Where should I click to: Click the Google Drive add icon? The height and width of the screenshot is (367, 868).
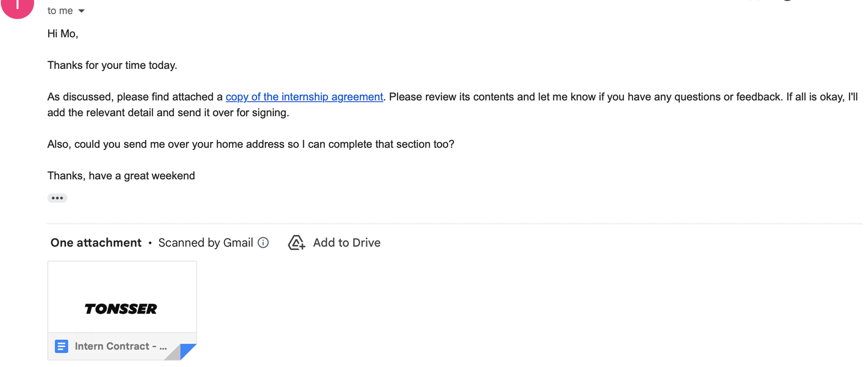coord(296,243)
